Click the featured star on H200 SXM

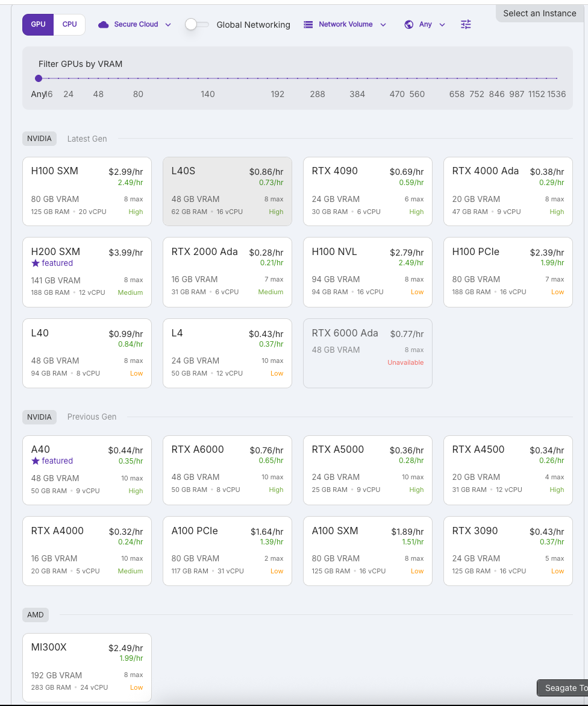click(36, 263)
